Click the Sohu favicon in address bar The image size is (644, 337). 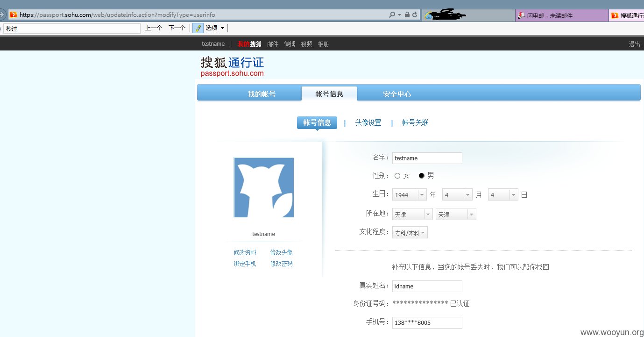tap(14, 15)
